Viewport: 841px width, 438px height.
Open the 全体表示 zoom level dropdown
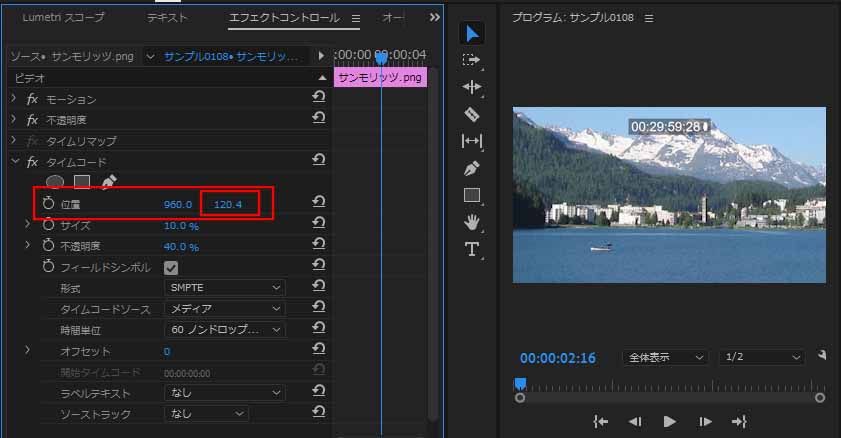click(665, 357)
